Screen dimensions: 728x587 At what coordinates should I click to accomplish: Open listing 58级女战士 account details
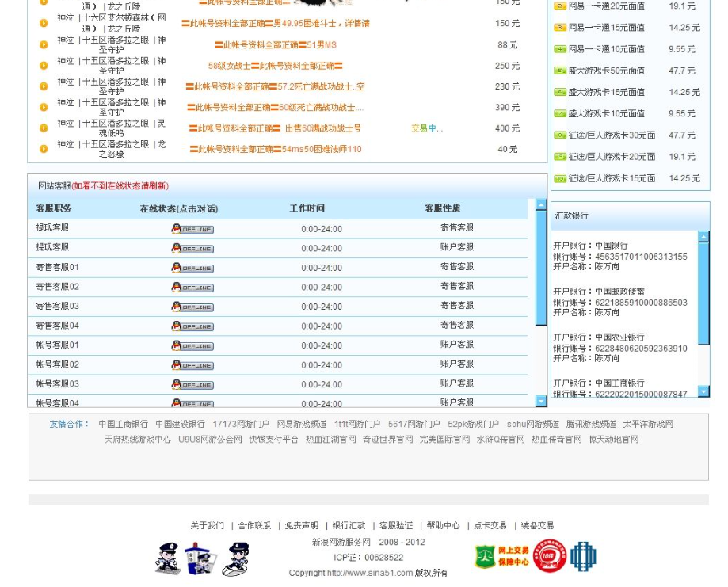[276, 66]
